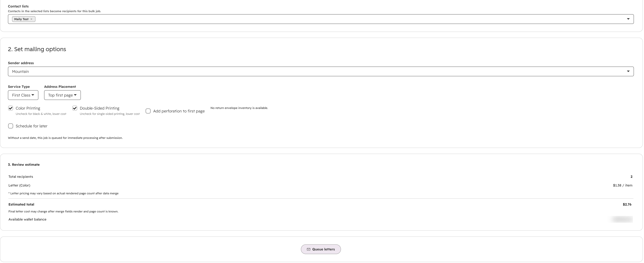Expand the Sender address dropdown arrow

628,71
